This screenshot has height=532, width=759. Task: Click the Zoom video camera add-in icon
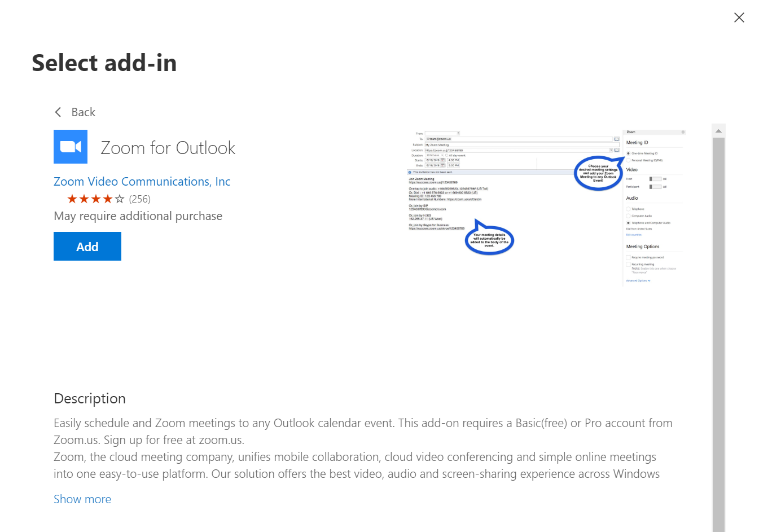tap(70, 147)
